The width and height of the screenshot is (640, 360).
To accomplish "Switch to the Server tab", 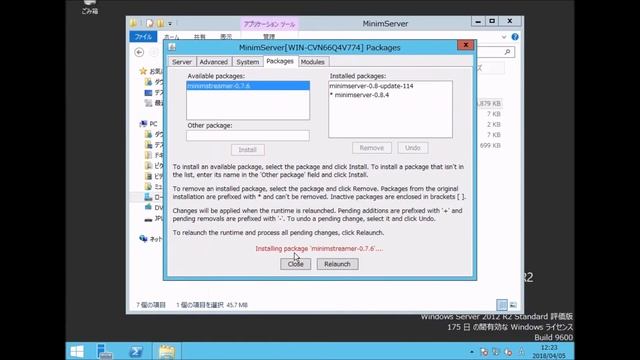I will [182, 62].
